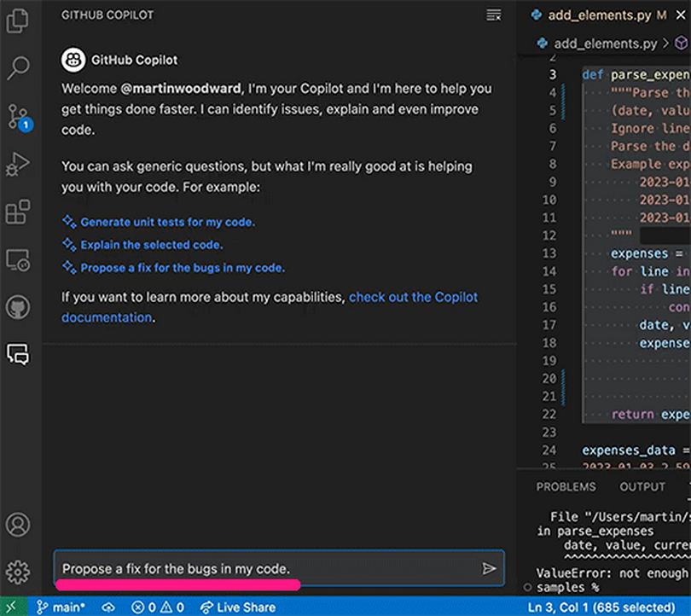Click line number 22 in editor
Viewport: 691px width, 616px height.
pos(549,414)
